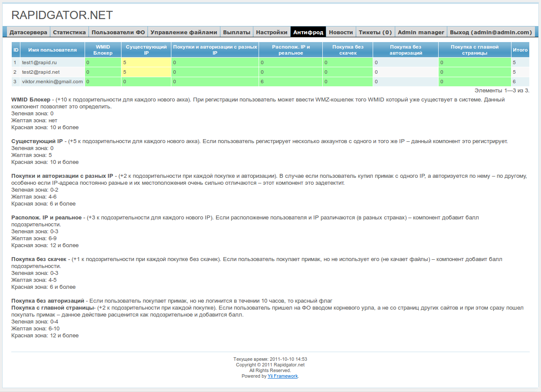Open the Настройки tab
This screenshot has width=541, height=392.
coord(272,32)
